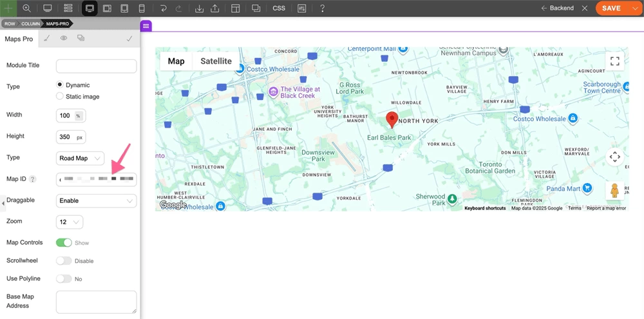This screenshot has width=644, height=319.
Task: Toggle the Use Polyline switch
Action: (x=64, y=278)
